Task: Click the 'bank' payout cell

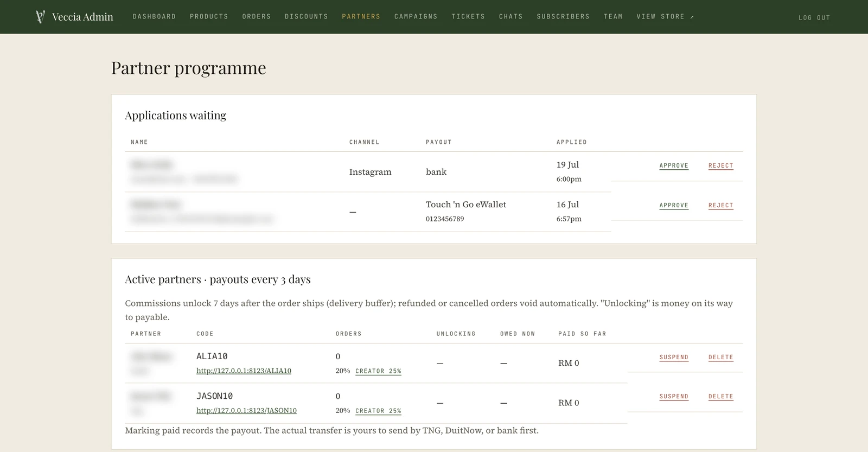Action: point(436,171)
